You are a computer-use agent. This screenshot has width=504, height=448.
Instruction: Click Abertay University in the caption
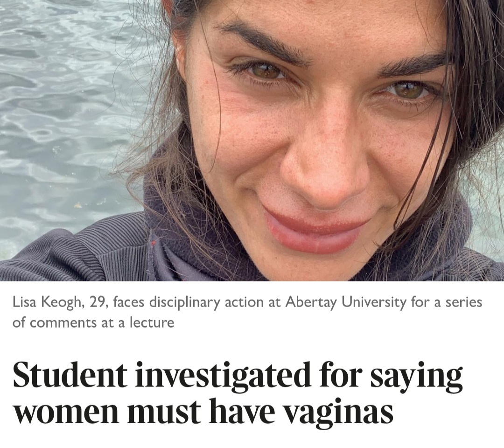coord(345,302)
